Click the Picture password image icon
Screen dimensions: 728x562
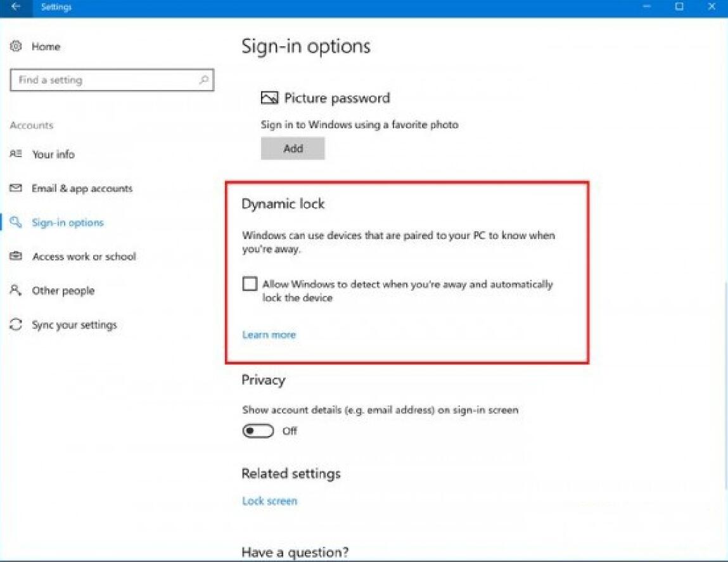269,98
